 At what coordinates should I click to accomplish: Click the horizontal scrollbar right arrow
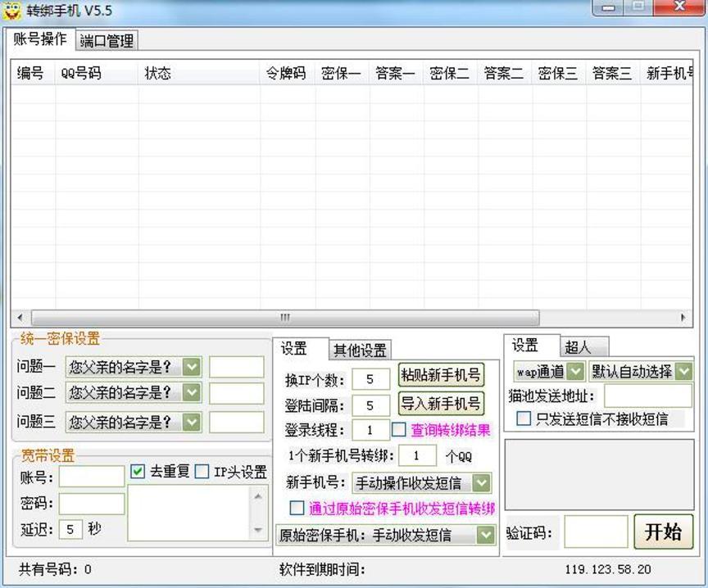[x=683, y=318]
